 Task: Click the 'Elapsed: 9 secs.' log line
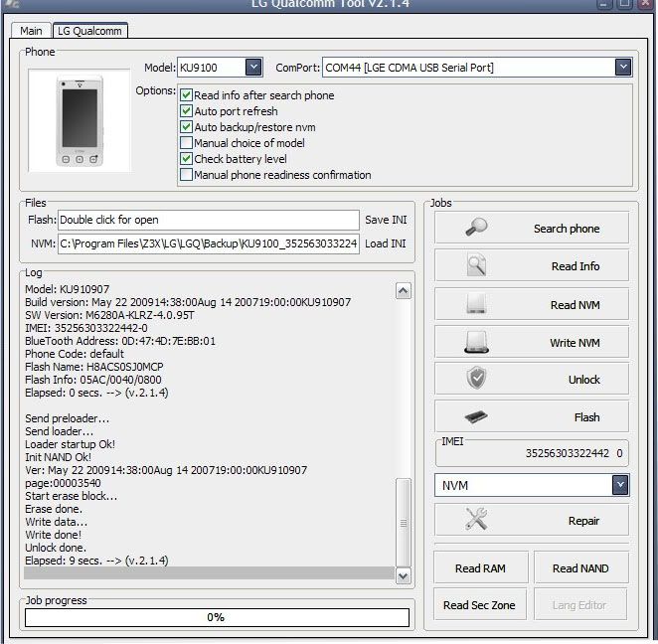[x=96, y=561]
